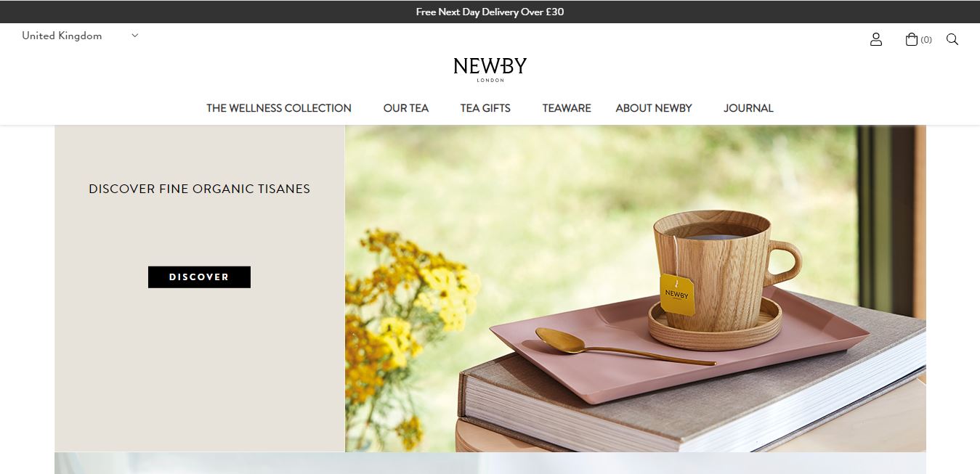
Task: Click the search magnifier icon
Action: (x=952, y=39)
